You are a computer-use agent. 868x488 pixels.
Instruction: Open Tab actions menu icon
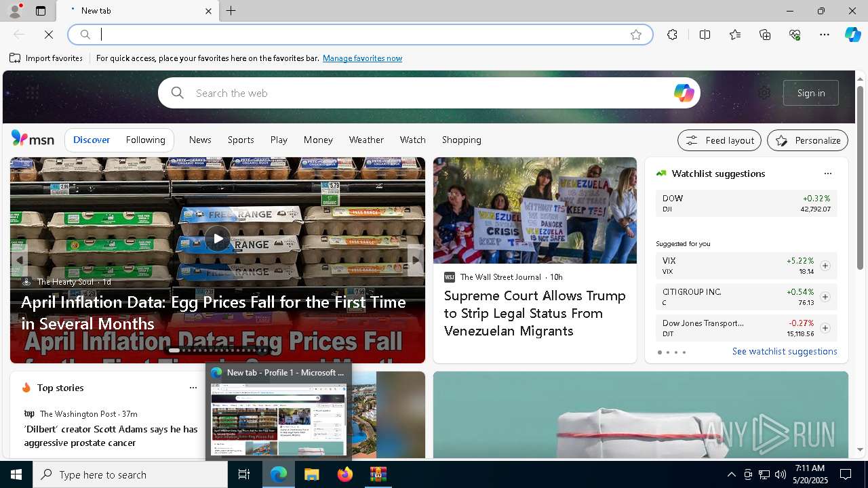pyautogui.click(x=41, y=11)
